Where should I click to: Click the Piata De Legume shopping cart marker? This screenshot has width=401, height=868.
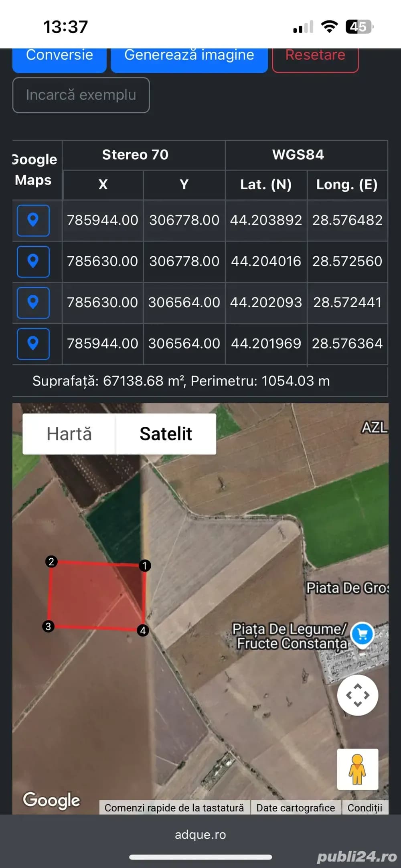(x=362, y=634)
